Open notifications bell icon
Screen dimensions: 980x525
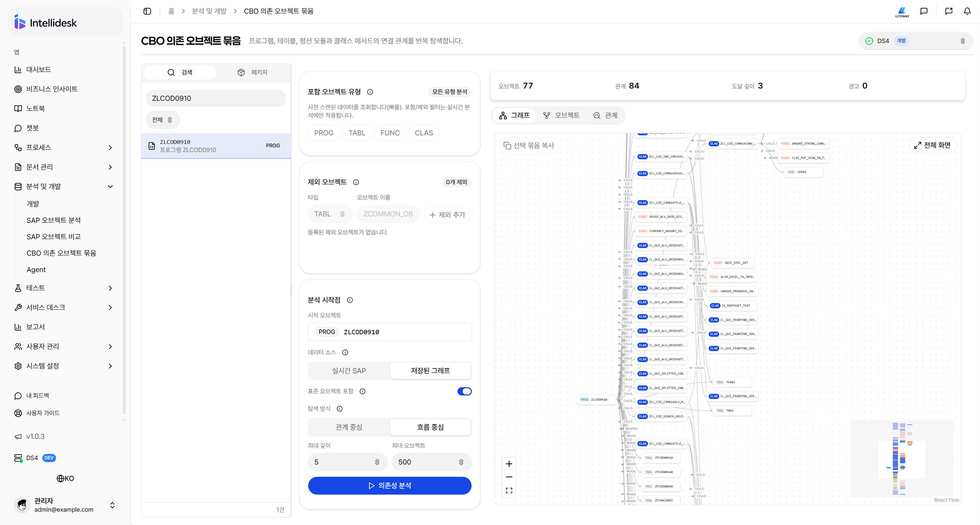[967, 11]
